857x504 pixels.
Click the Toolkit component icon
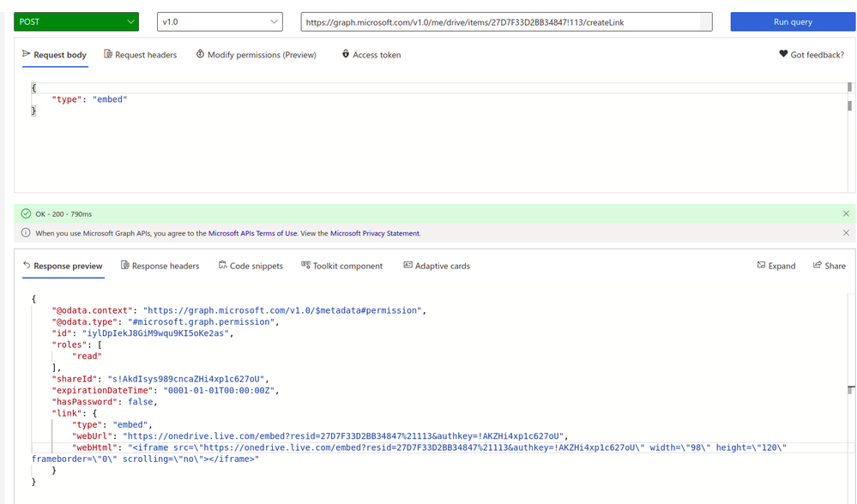[x=305, y=265]
